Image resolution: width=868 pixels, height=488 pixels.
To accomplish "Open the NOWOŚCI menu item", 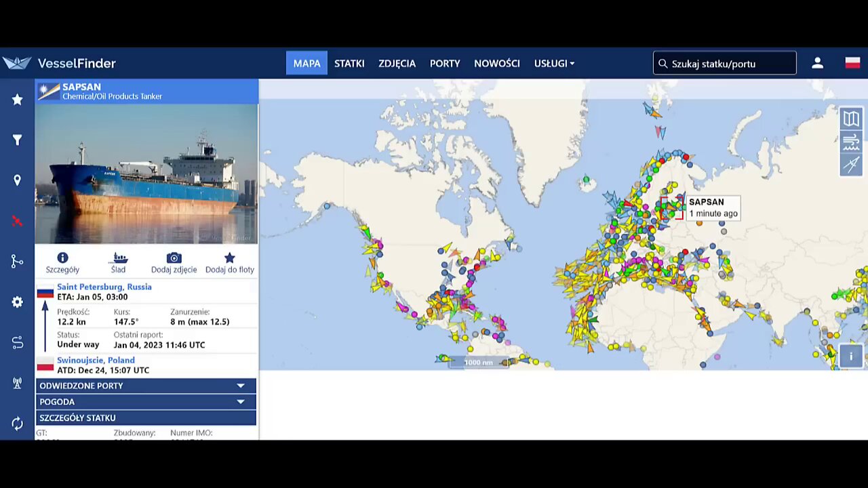I will [497, 63].
